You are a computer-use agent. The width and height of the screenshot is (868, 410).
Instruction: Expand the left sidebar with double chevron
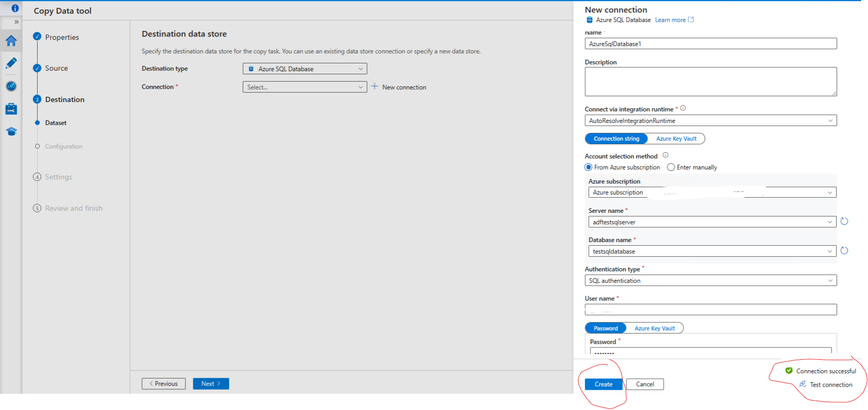click(x=16, y=22)
